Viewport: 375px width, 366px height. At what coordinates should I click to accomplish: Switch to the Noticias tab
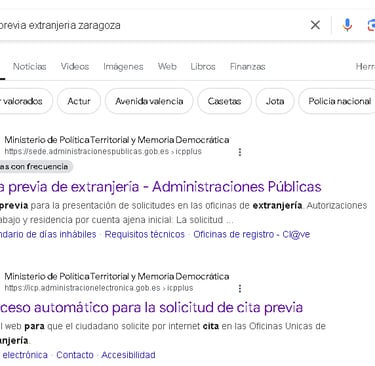click(x=29, y=66)
